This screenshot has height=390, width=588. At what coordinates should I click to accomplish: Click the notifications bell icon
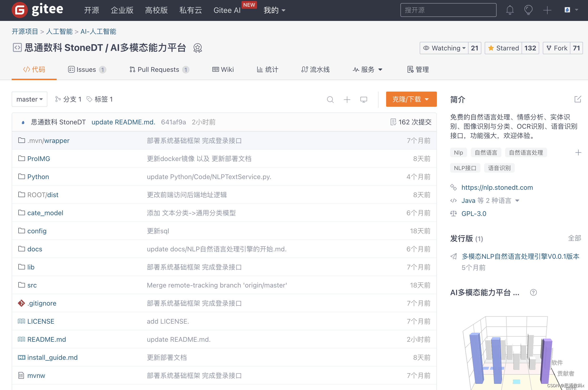coord(510,10)
